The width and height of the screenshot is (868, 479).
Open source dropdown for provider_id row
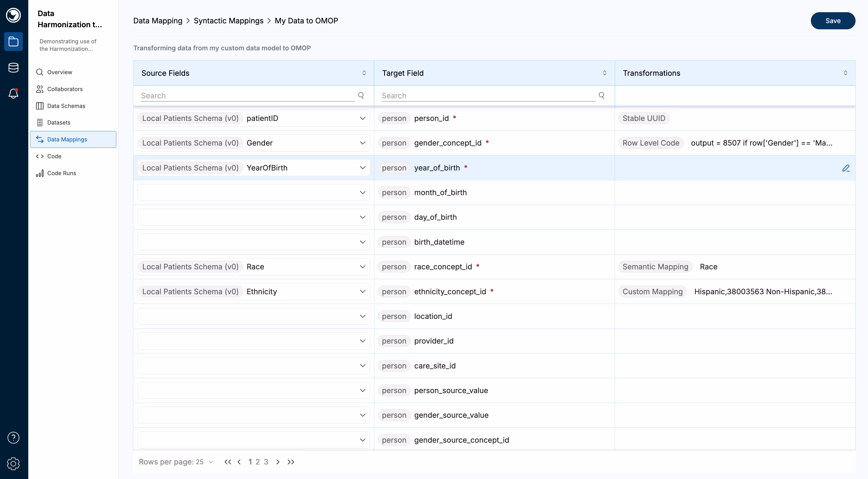coord(253,341)
